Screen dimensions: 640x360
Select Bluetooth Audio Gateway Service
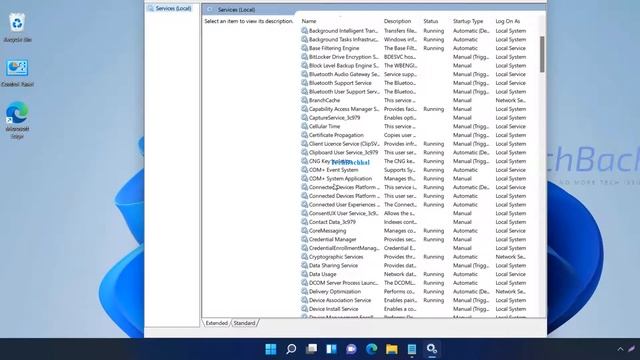coord(414,74)
